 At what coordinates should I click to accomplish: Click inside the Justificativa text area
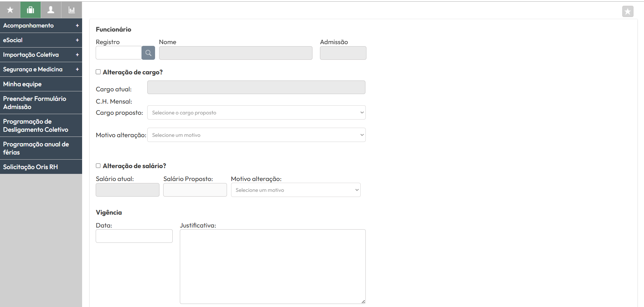click(x=273, y=267)
